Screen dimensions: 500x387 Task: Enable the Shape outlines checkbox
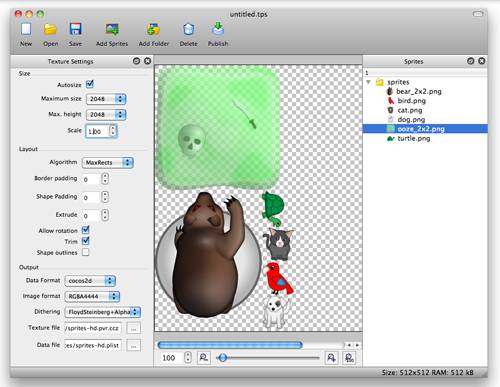pos(86,252)
